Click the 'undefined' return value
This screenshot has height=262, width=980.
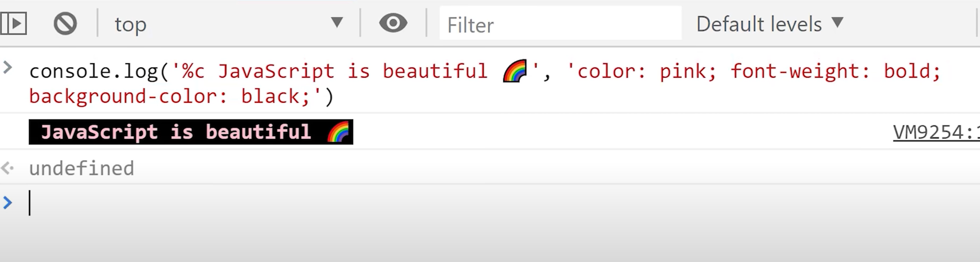(82, 168)
